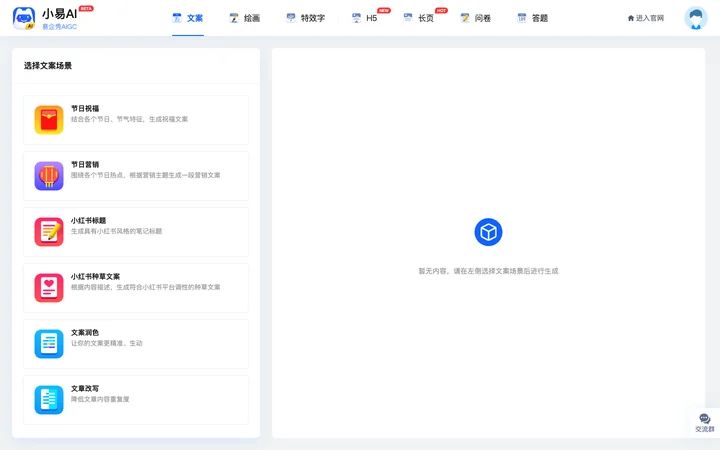Select the 文章改写 scene title
Viewport: 720px width, 450px height.
coord(85,388)
